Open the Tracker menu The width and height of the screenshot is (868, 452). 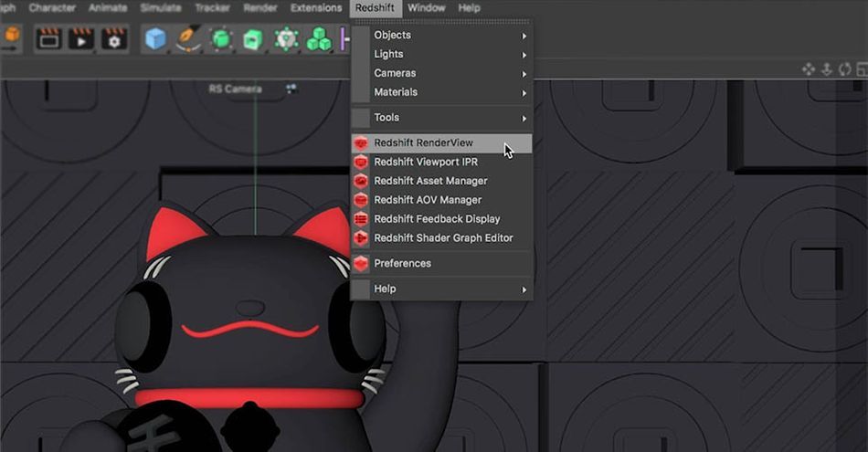[212, 8]
